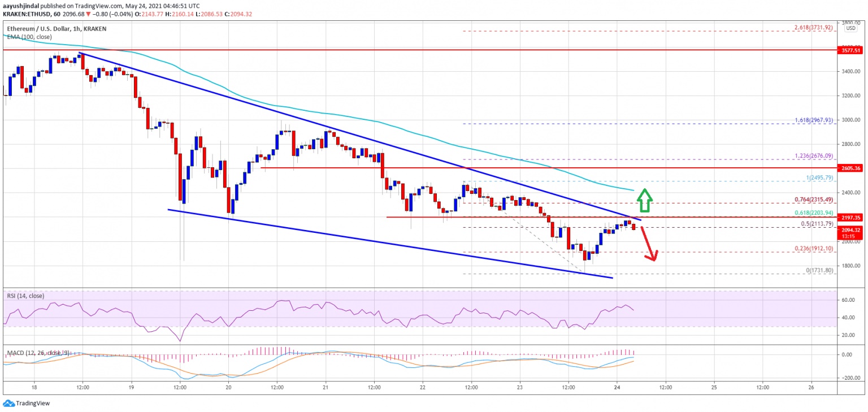Click the date 25 on time axis

pyautogui.click(x=714, y=389)
